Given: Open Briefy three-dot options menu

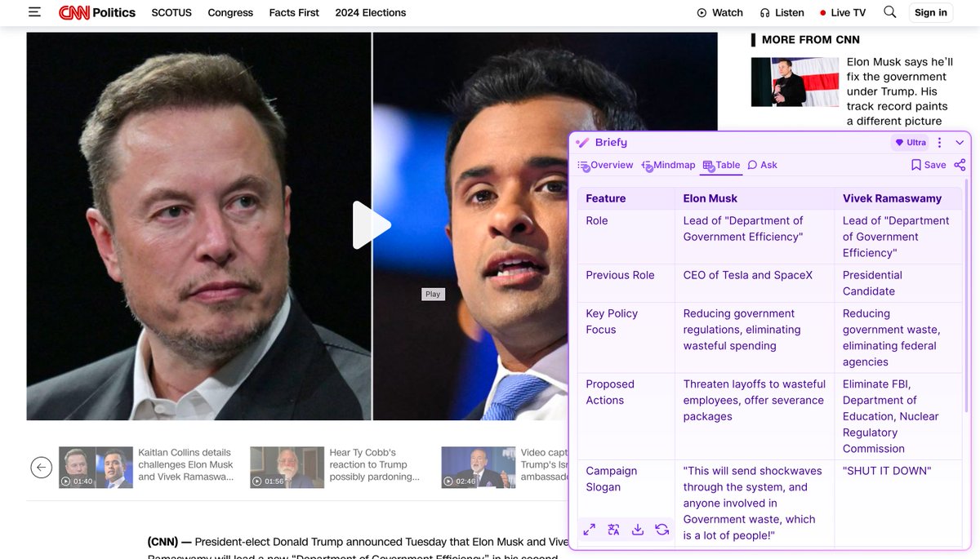Looking at the screenshot, I should (939, 143).
